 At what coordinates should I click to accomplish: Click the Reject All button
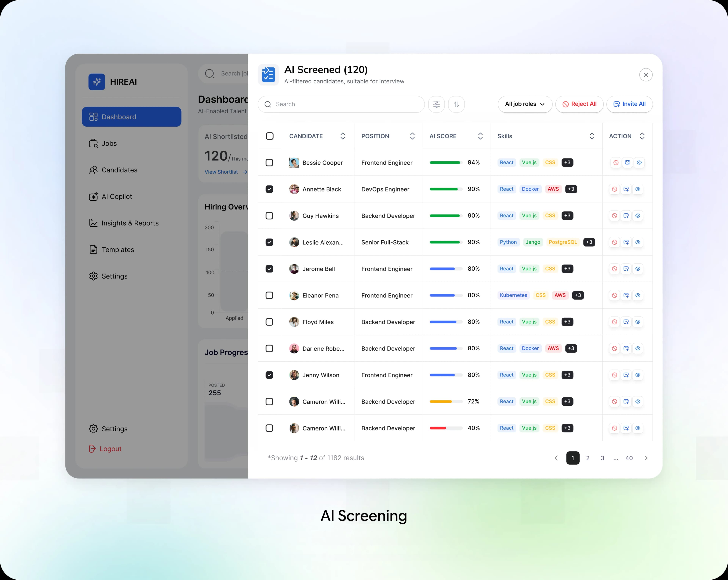tap(579, 104)
